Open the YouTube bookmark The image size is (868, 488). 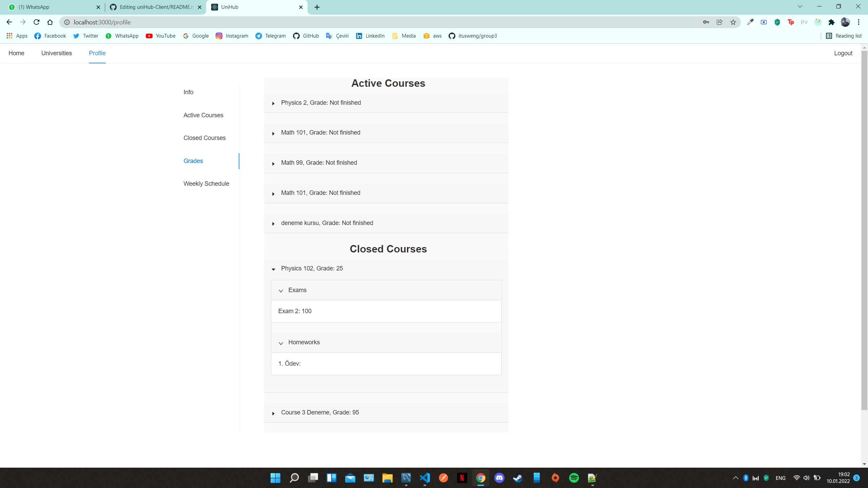coord(160,36)
